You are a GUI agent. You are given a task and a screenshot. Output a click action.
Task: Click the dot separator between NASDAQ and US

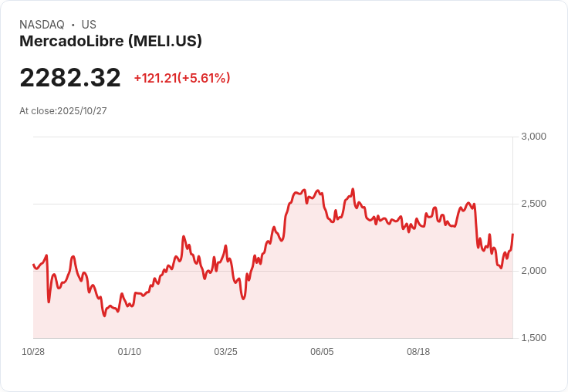pos(73,25)
